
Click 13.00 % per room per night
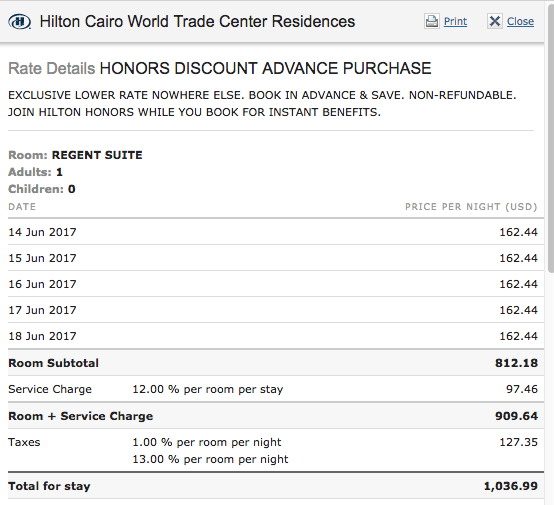[210, 459]
